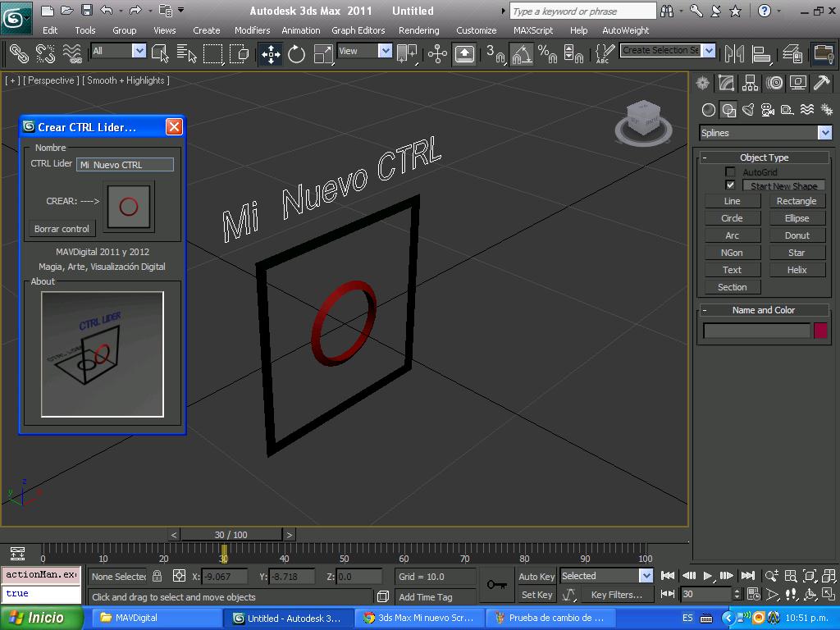Image resolution: width=840 pixels, height=630 pixels.
Task: Toggle the Selection Lock padlock
Action: click(157, 577)
